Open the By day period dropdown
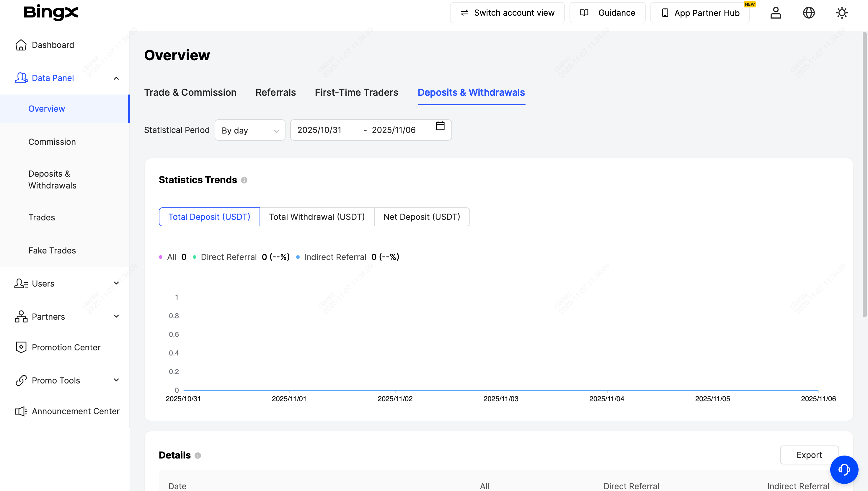 (250, 130)
